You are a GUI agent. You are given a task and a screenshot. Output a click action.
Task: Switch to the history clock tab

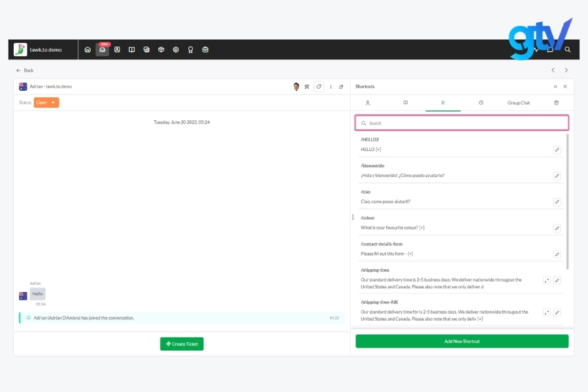click(x=481, y=103)
